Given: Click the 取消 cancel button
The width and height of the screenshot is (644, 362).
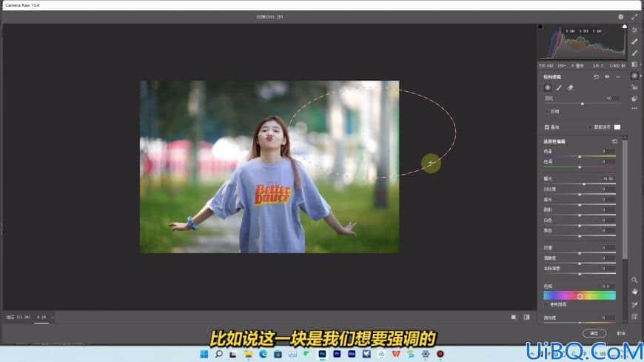Looking at the screenshot, I should [x=621, y=333].
